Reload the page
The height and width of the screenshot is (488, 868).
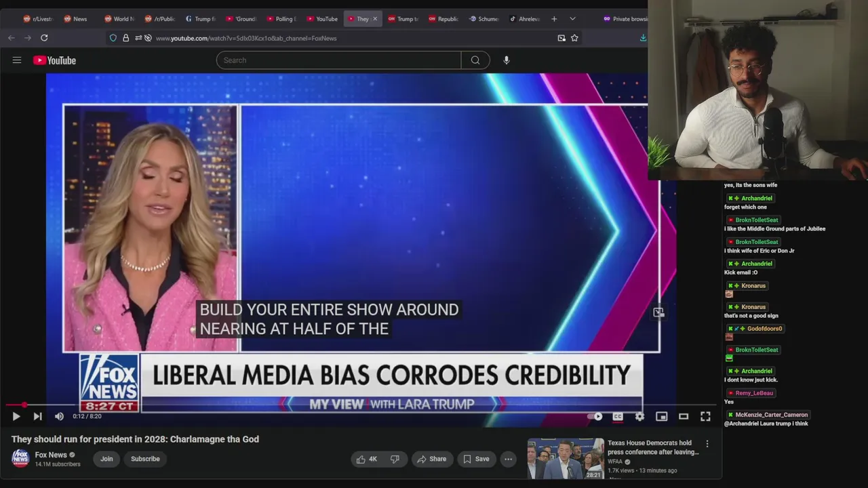pos(44,38)
